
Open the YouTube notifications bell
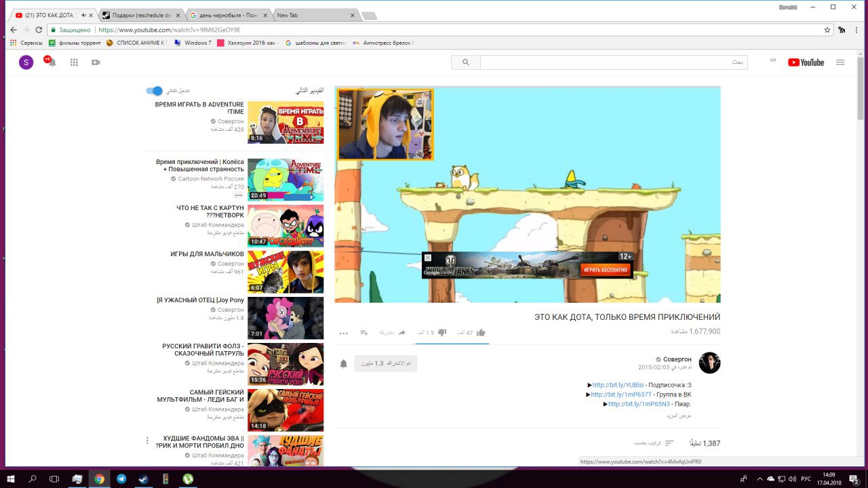(52, 62)
